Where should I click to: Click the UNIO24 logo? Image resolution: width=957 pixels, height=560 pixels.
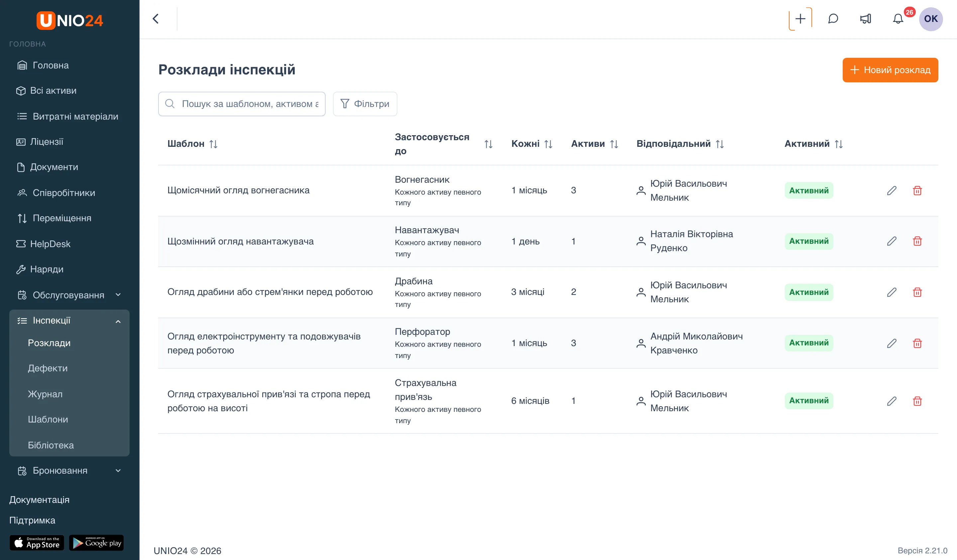(69, 21)
